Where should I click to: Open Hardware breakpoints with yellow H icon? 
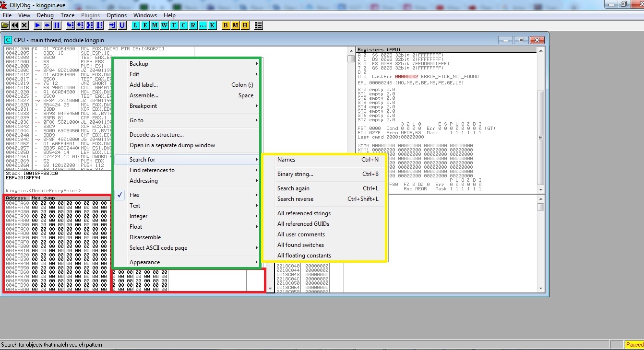click(x=245, y=25)
